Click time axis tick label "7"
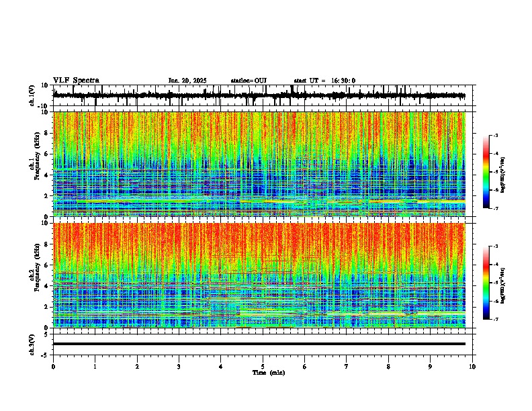The image size is (532, 411). 347,367
